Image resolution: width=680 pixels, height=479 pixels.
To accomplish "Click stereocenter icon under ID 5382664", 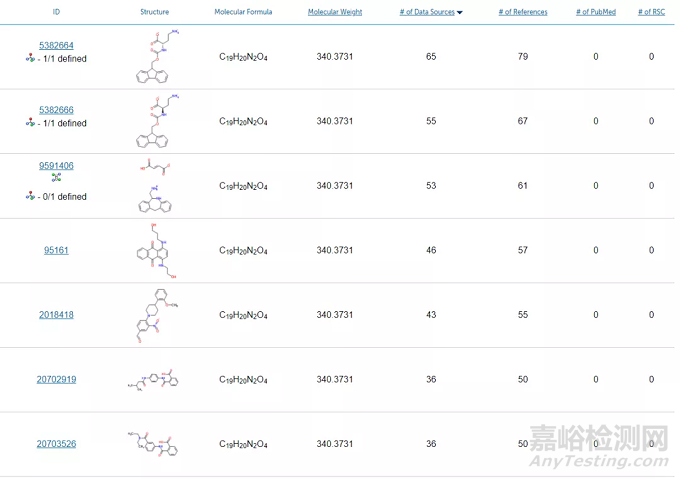I will (31, 59).
